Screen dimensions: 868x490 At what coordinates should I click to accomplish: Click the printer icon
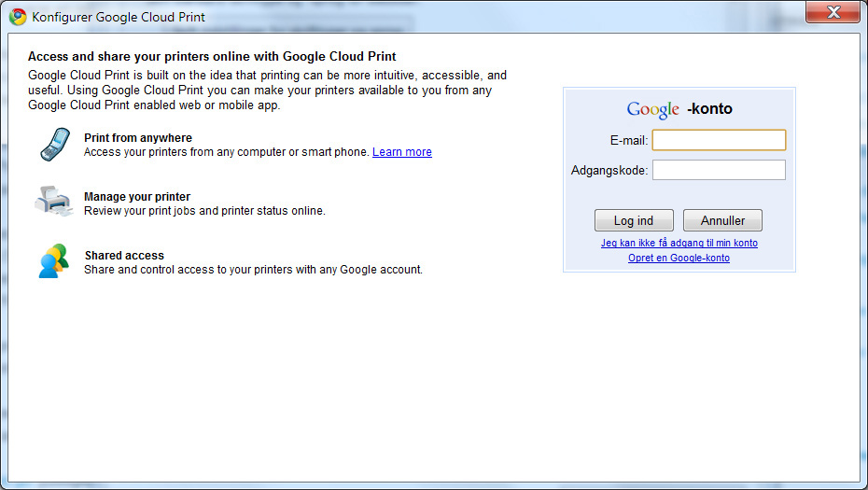click(54, 202)
